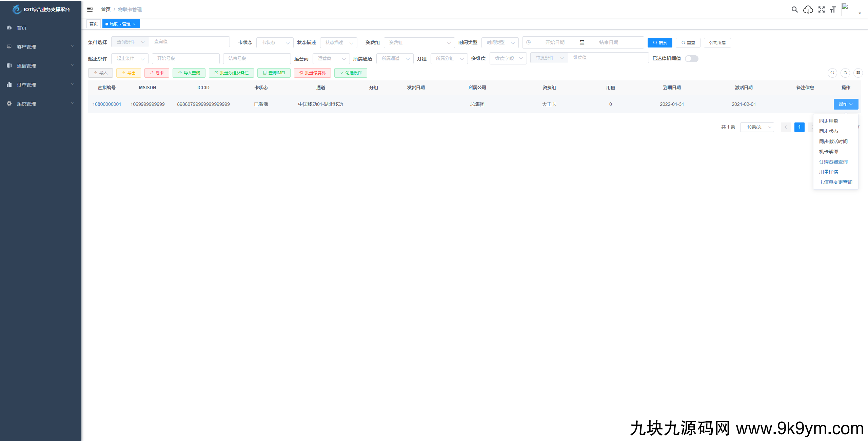Open the 卡状态 dropdown
The image size is (868, 441).
point(275,43)
